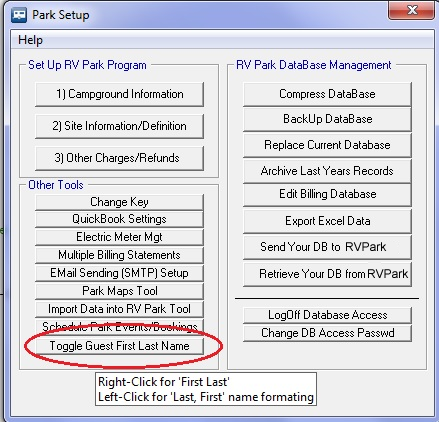Click LogOff Database Access
Viewport: 439px width, 422px height.
point(327,315)
